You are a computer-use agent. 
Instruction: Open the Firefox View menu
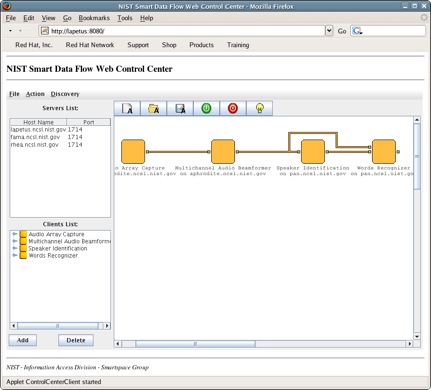[x=48, y=18]
